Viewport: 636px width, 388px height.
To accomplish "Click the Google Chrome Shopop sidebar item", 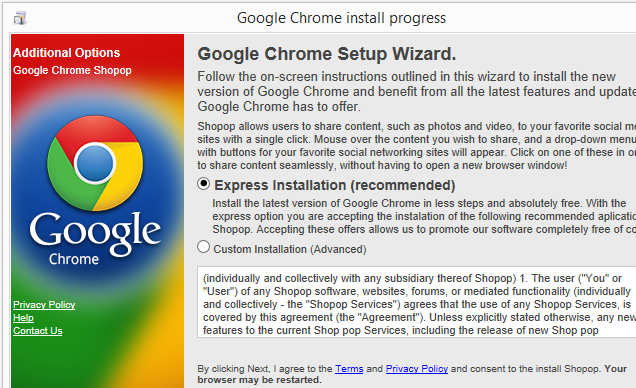I will coord(72,70).
